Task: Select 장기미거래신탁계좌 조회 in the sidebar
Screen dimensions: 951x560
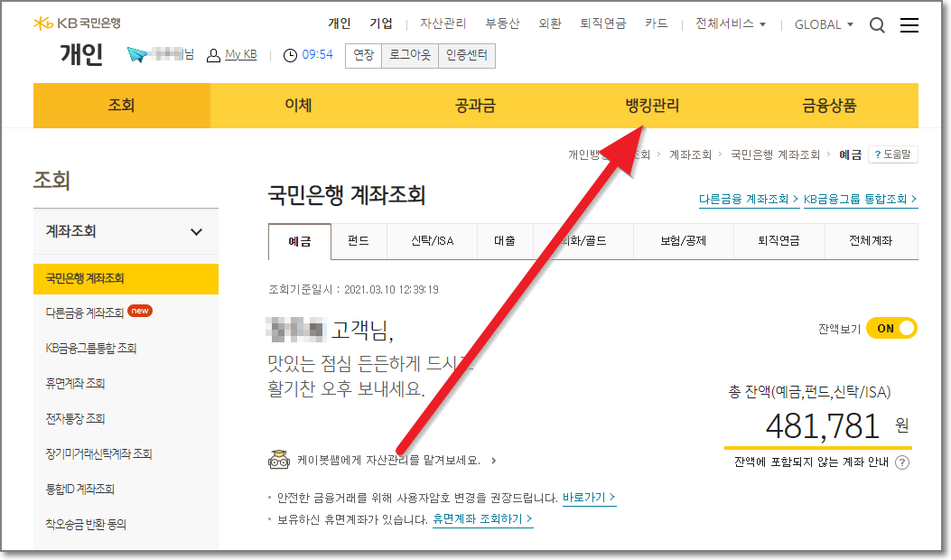Action: [98, 453]
